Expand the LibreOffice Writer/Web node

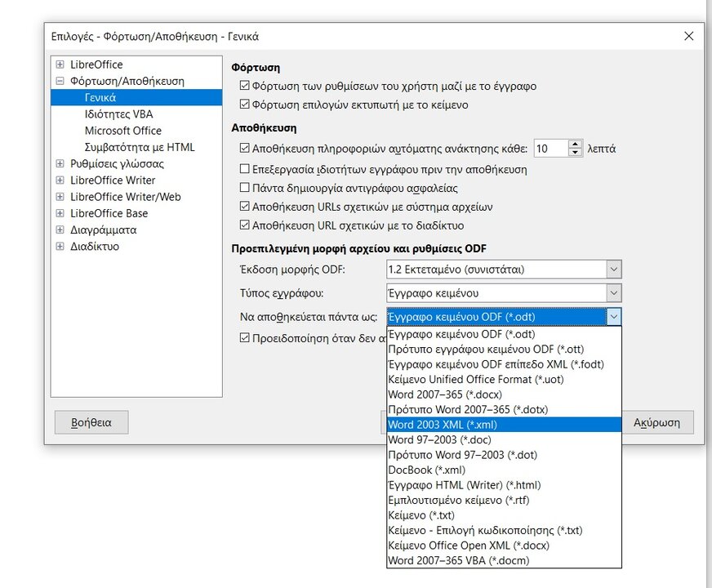coord(60,197)
